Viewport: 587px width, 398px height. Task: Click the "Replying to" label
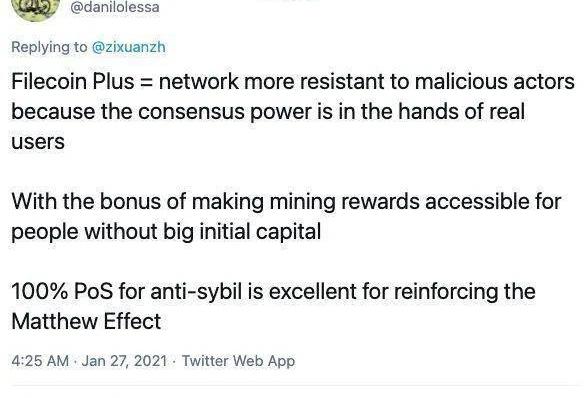[49, 48]
